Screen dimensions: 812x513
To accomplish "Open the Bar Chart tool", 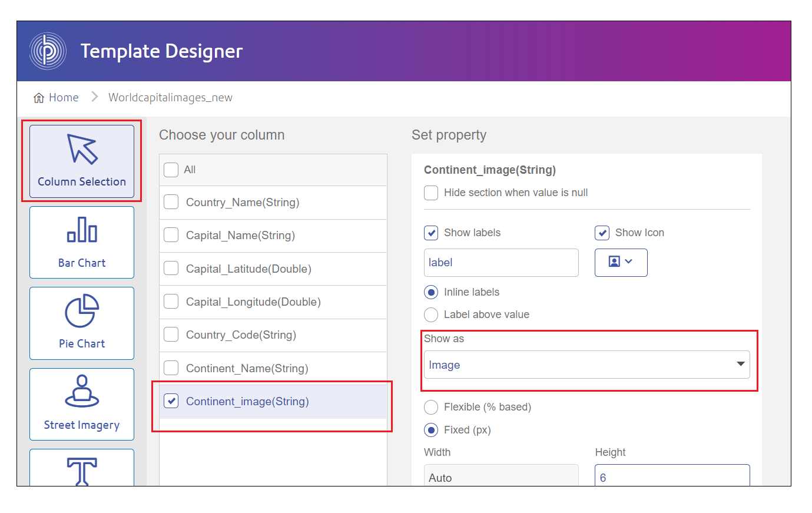I will tap(82, 242).
